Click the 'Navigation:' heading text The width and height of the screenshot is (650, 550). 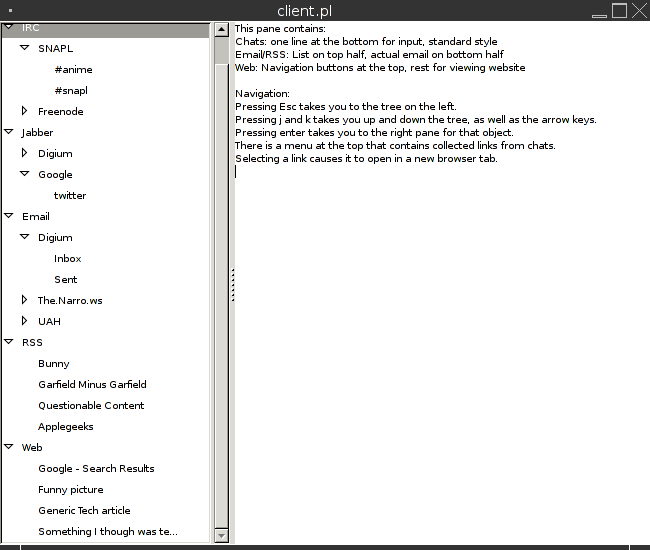[262, 94]
